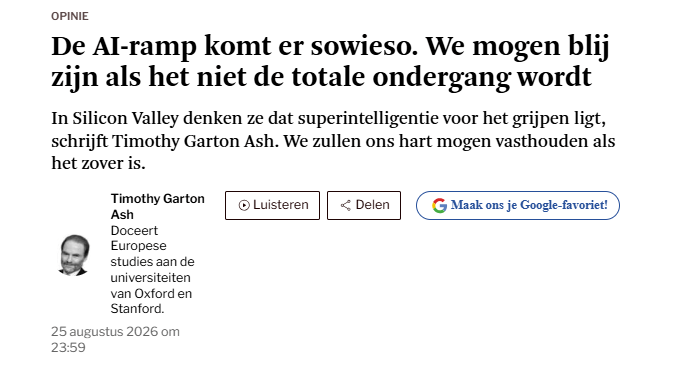Viewport: 687px width, 365px height.
Task: Share the article via Delen
Action: click(x=364, y=205)
